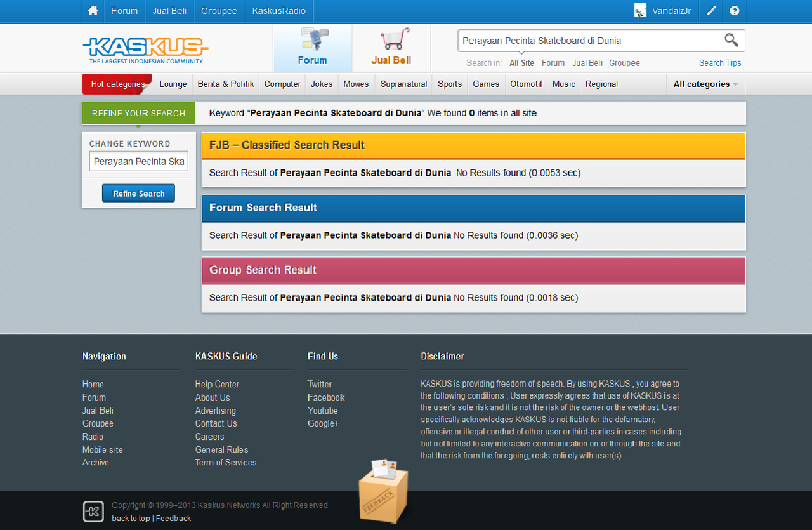Open Term of Services link

[226, 462]
